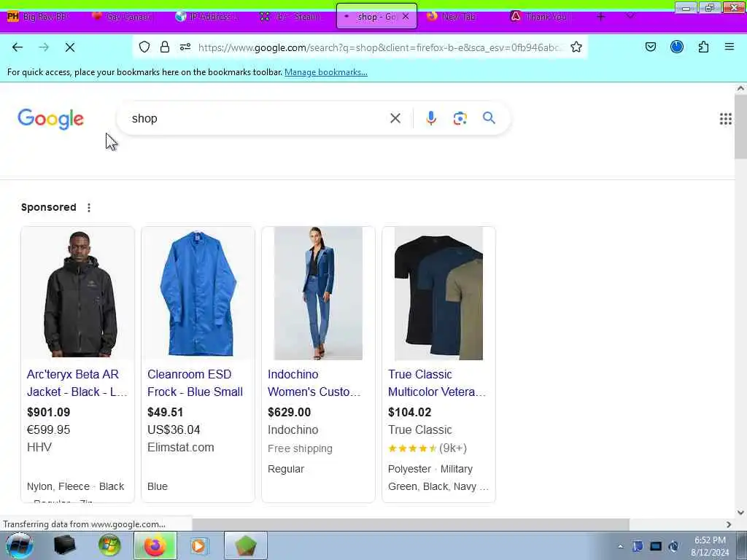Viewport: 747px width, 560px height.
Task: Click the blue suit woman image
Action: 318,293
